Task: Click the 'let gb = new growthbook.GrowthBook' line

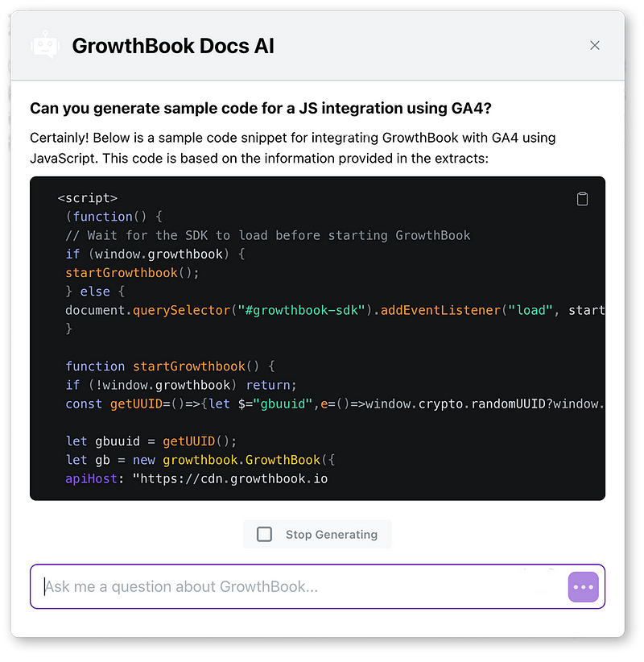Action: [200, 460]
